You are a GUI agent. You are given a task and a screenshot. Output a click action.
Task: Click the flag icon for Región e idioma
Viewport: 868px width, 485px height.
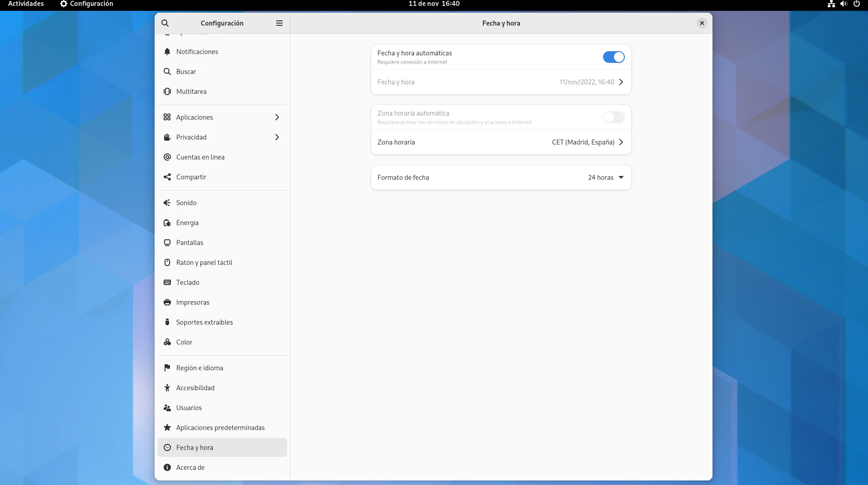click(x=167, y=368)
